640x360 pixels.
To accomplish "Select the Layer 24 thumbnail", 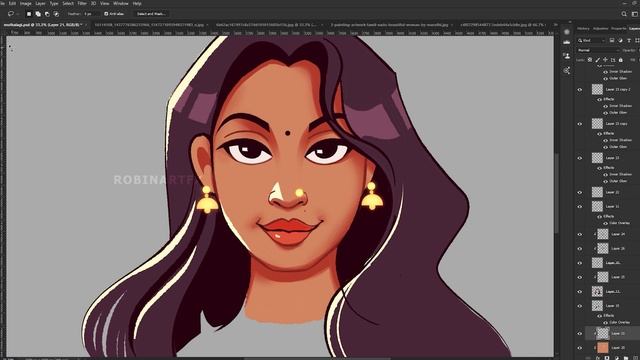I will 603,234.
